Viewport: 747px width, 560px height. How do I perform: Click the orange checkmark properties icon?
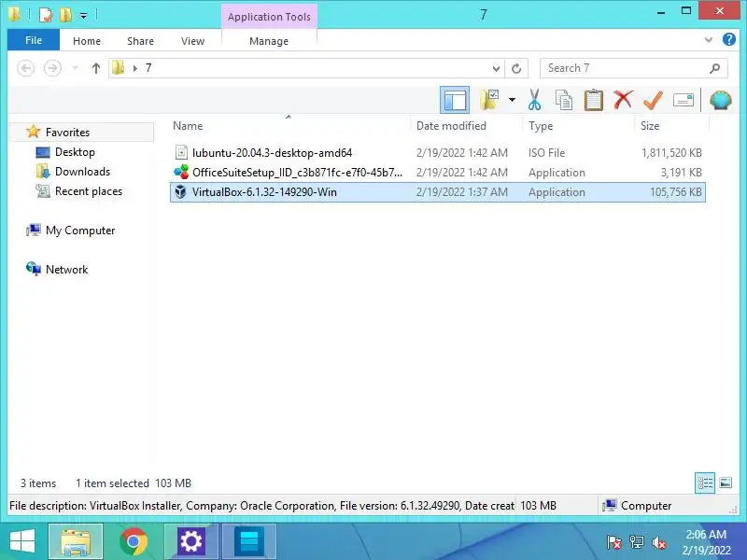coord(653,100)
